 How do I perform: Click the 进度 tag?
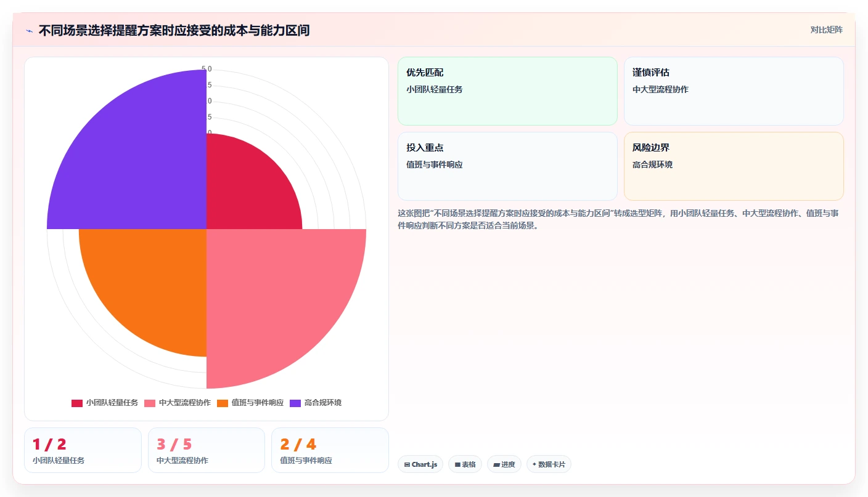504,464
